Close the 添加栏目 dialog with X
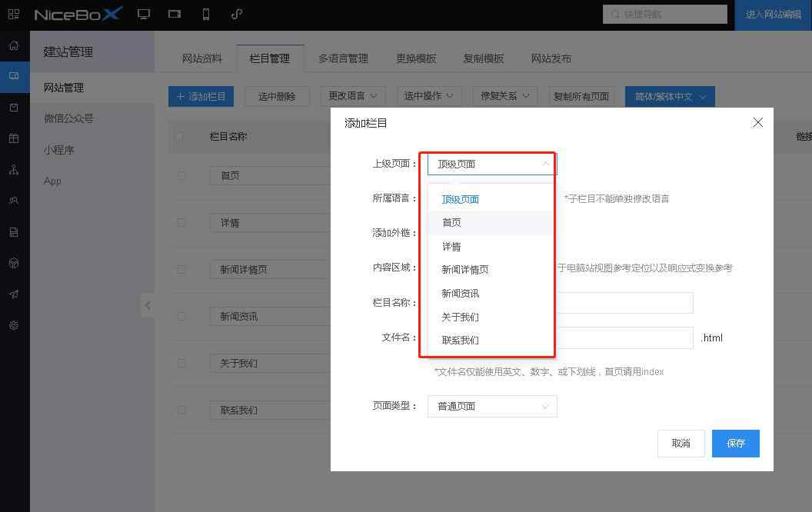 click(757, 122)
